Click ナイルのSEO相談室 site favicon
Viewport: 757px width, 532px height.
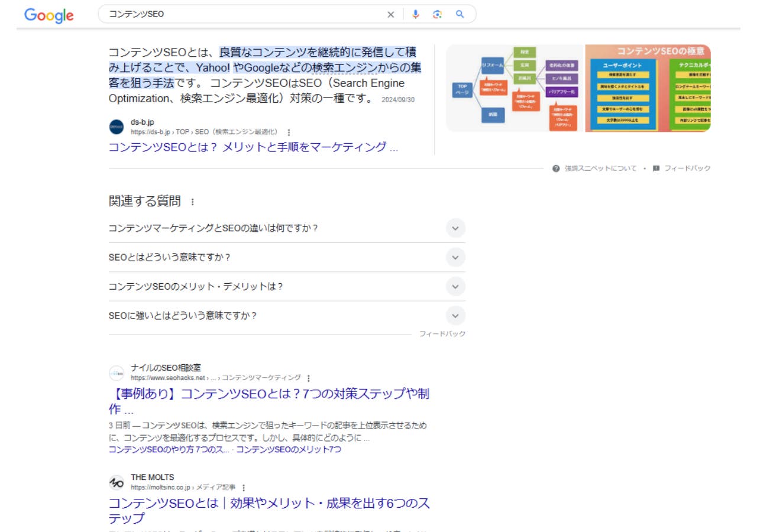pyautogui.click(x=117, y=373)
